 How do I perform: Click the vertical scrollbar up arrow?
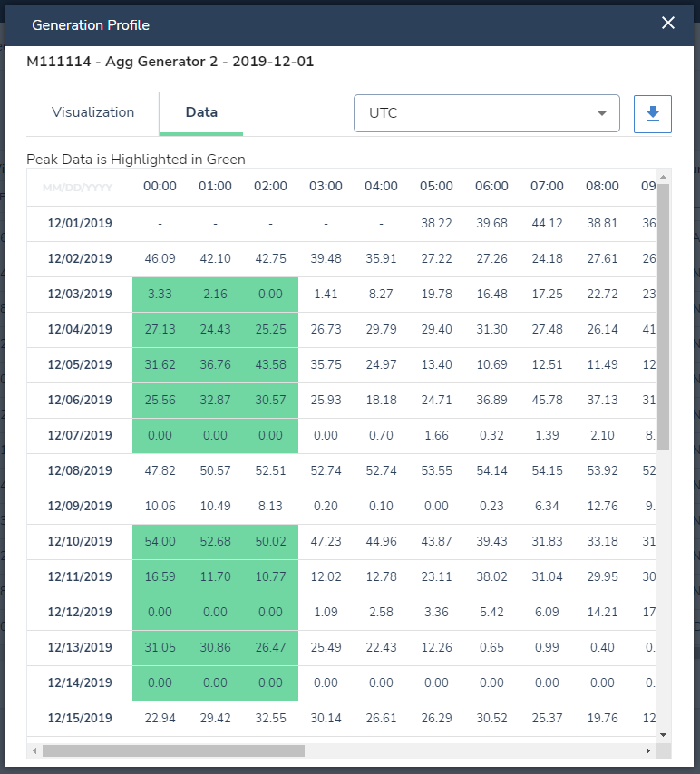coord(664,176)
